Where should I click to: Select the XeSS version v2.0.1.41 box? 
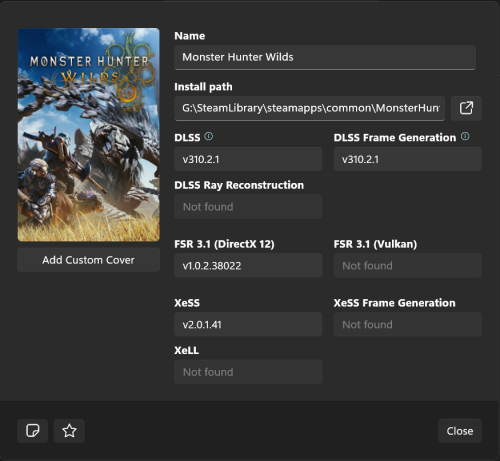coord(248,325)
